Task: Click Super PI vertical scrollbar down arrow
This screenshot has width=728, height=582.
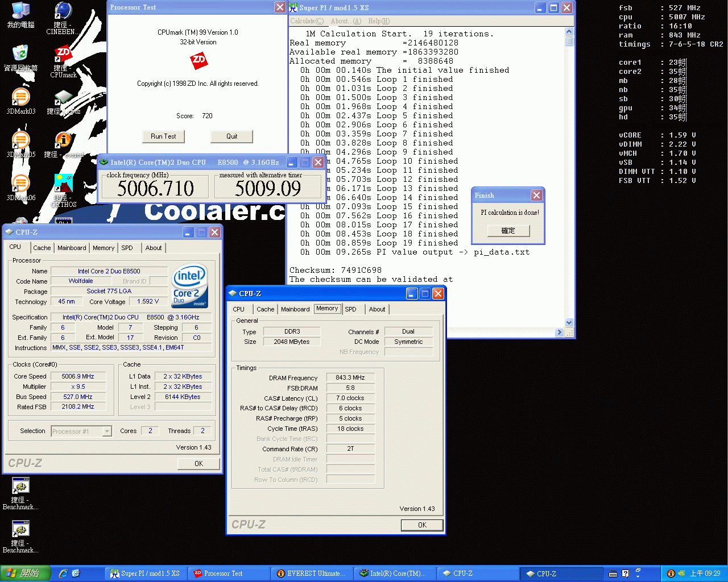Action: 569,322
